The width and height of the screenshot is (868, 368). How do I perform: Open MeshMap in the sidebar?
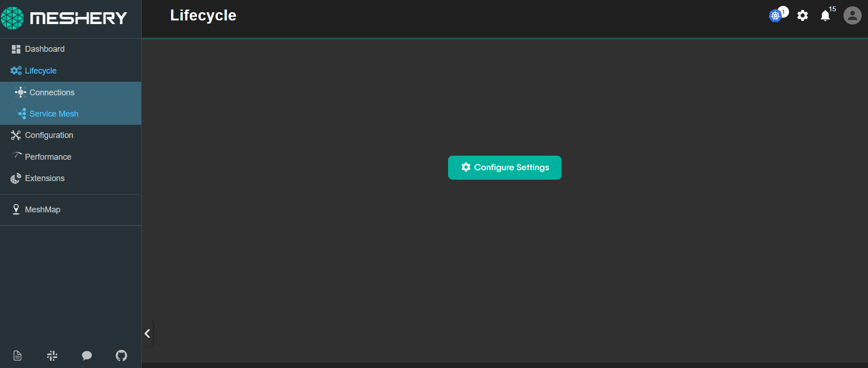point(70,210)
